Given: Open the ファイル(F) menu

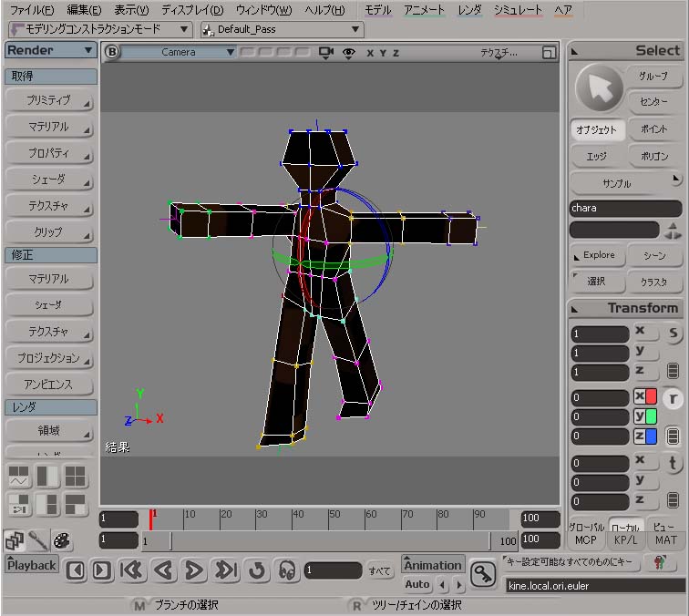Looking at the screenshot, I should point(32,10).
